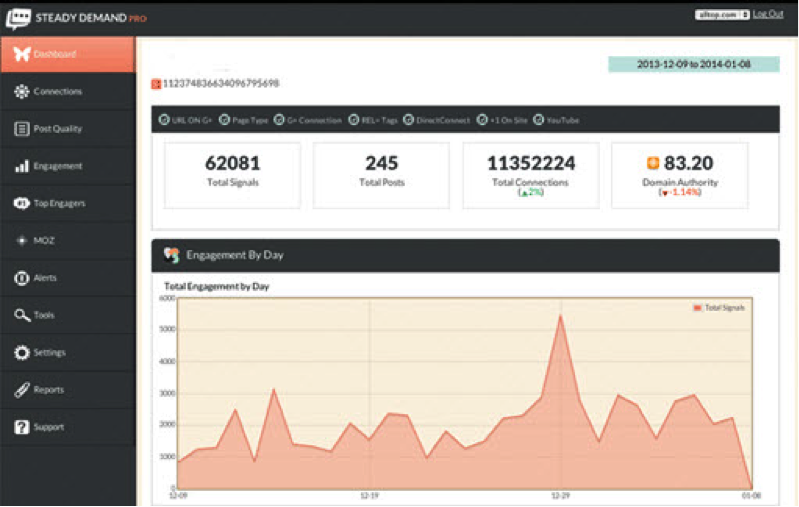The height and width of the screenshot is (507, 799).
Task: Click the green up arrow under Total Connections
Action: [524, 193]
